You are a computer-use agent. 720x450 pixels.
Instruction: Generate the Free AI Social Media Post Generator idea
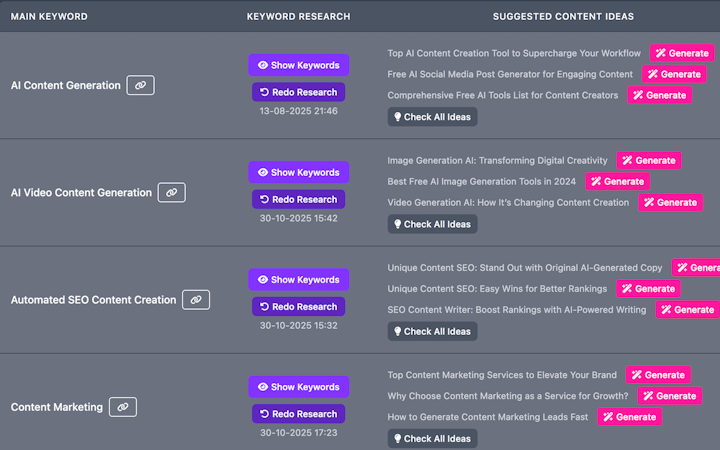click(673, 74)
